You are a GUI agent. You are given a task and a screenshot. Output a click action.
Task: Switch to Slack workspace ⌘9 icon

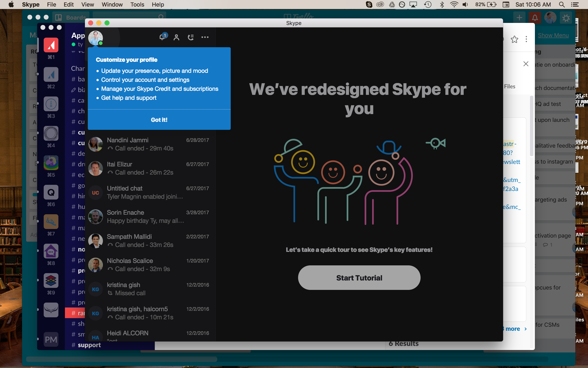pos(51,281)
